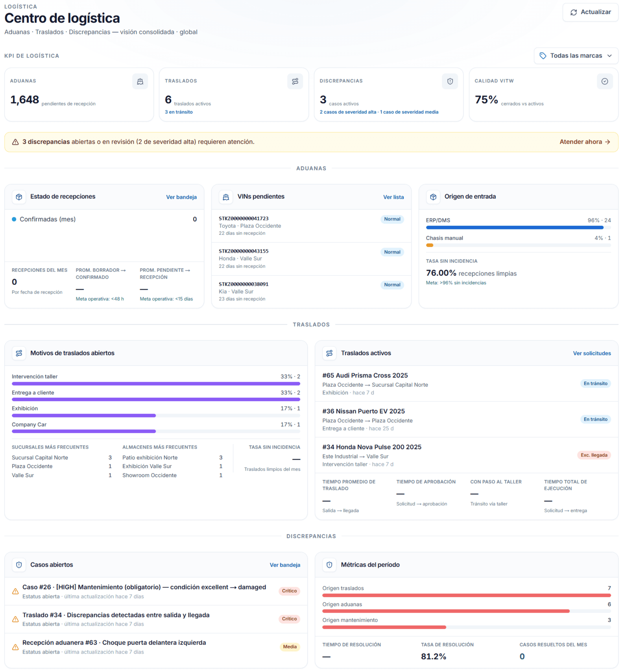The image size is (624, 672).
Task: Click the Media severity badge
Action: click(x=290, y=647)
